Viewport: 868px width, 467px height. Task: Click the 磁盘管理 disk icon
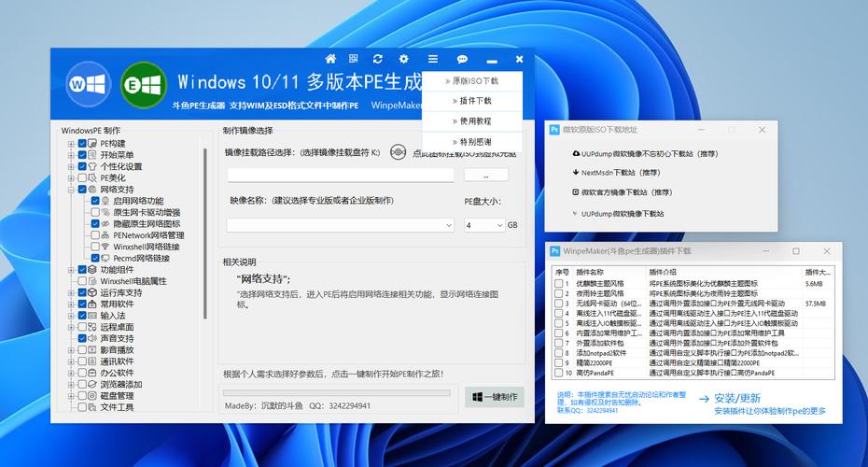point(91,396)
